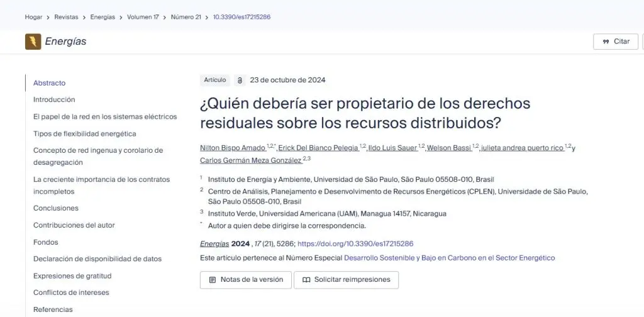
Task: Click Solicitar reimpresiones button
Action: coord(347,280)
